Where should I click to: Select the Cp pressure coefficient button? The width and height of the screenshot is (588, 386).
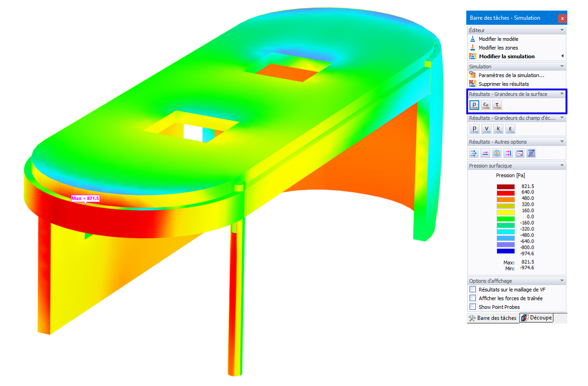[x=486, y=105]
